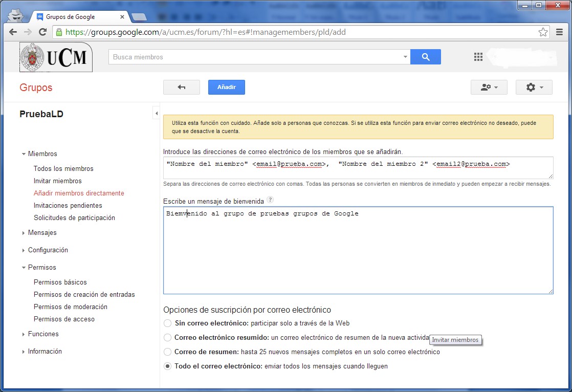Open Todos los miembros

pos(63,169)
